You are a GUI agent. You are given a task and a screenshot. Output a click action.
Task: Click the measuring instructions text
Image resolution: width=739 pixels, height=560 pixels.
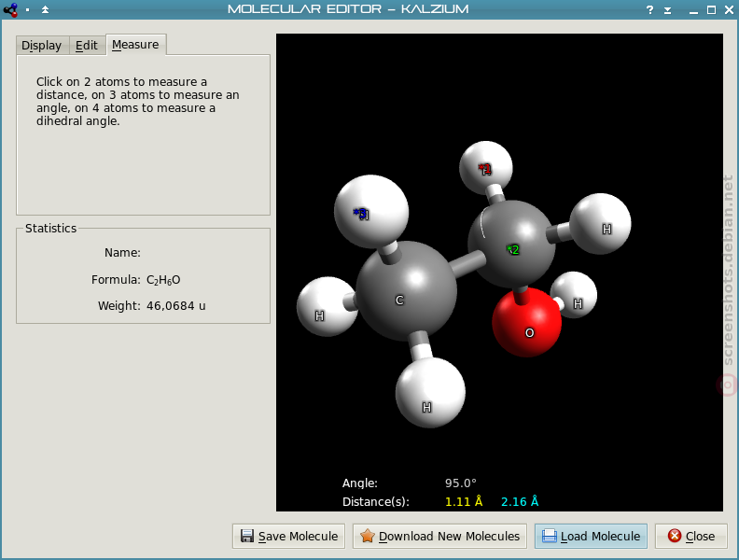[x=137, y=102]
